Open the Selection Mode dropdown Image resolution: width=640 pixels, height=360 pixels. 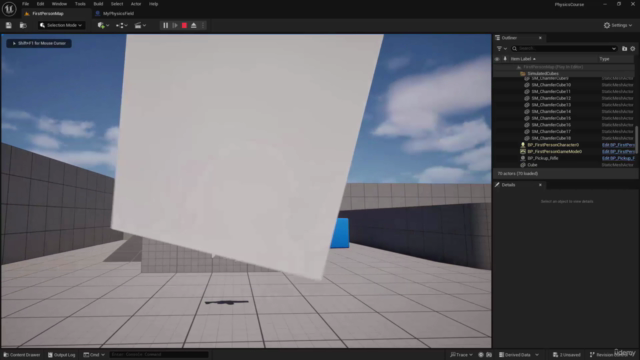61,25
